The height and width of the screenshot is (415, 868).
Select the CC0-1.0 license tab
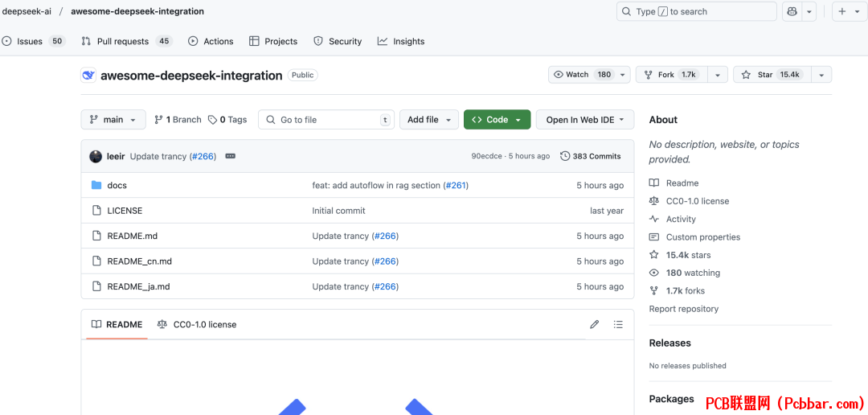click(197, 325)
